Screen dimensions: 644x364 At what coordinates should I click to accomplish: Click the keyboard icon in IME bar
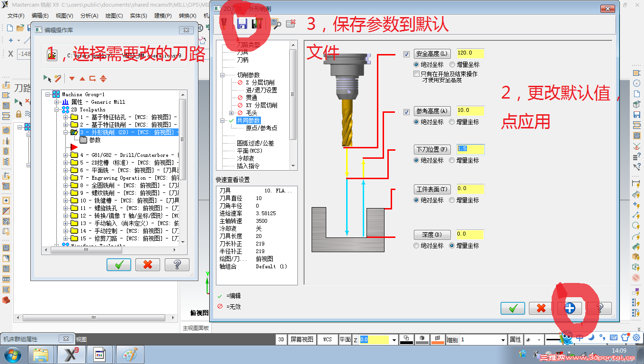[x=614, y=337]
